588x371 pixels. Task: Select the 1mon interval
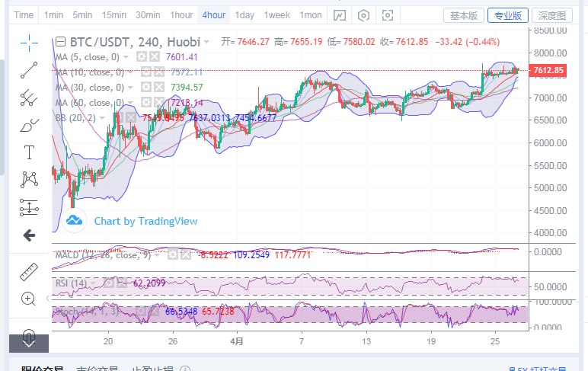(x=311, y=15)
